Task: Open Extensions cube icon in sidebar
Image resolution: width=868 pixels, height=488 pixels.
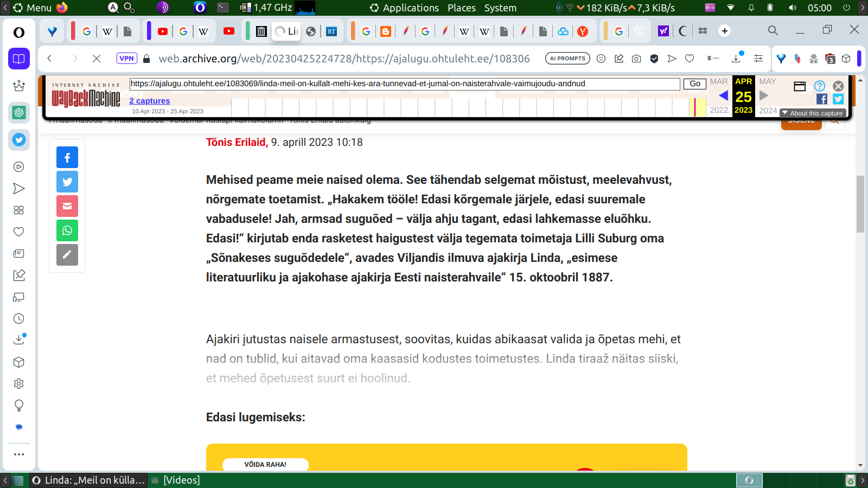Action: [x=19, y=362]
